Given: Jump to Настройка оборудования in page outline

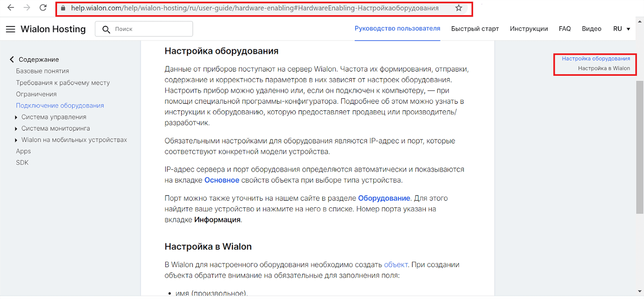Looking at the screenshot, I should click(x=596, y=59).
